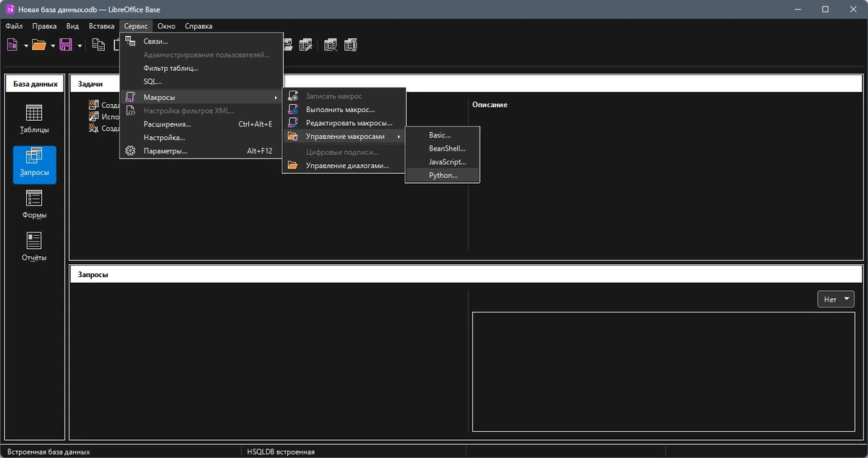Viewport: 868px width, 458px height.
Task: Choose Связи... from Сервис menu
Action: click(x=200, y=41)
